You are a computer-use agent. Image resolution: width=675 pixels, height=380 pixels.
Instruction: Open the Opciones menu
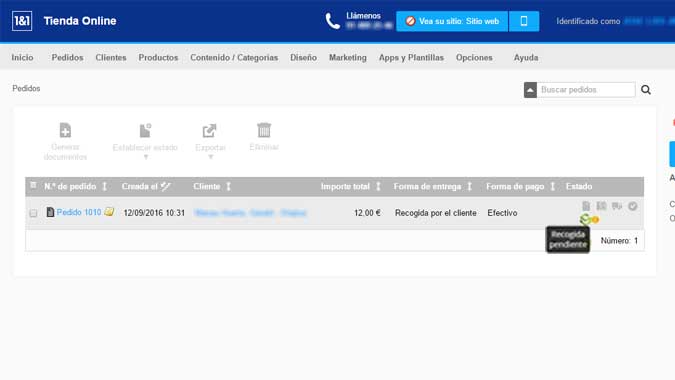(x=474, y=57)
